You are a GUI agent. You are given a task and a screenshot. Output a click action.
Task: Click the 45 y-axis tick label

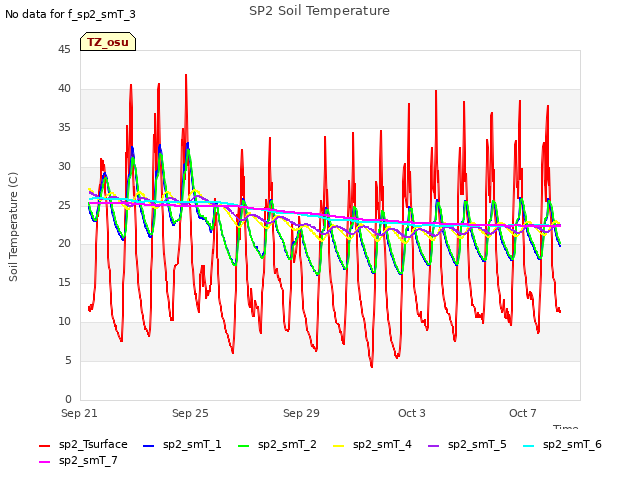(x=64, y=50)
